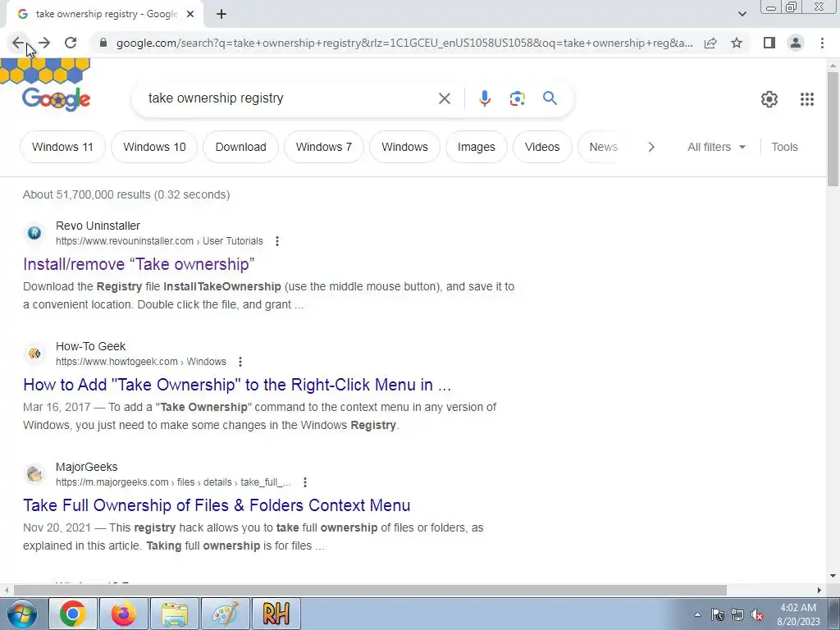This screenshot has height=630, width=840.
Task: Open the Chrome three-dot menu
Action: click(x=822, y=43)
